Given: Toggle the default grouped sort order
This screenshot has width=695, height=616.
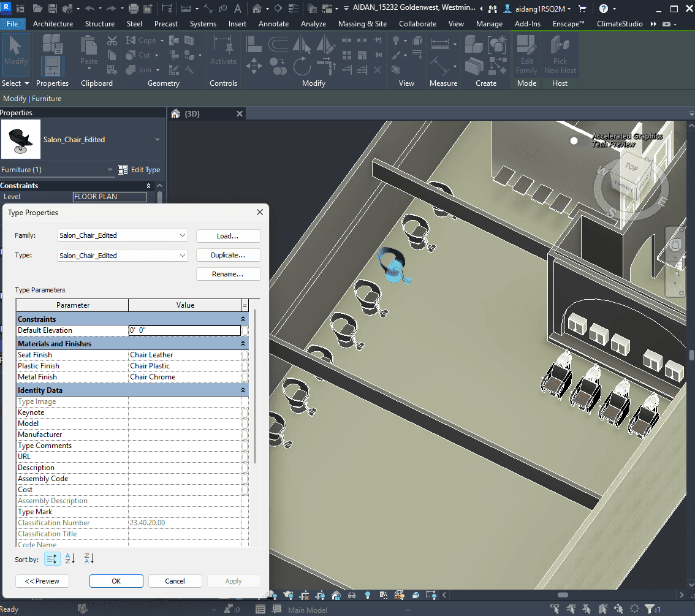Looking at the screenshot, I should [52, 558].
